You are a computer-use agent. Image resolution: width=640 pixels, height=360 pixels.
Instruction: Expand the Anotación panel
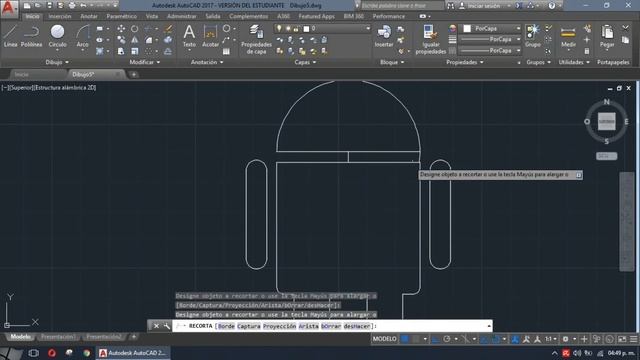pos(207,62)
